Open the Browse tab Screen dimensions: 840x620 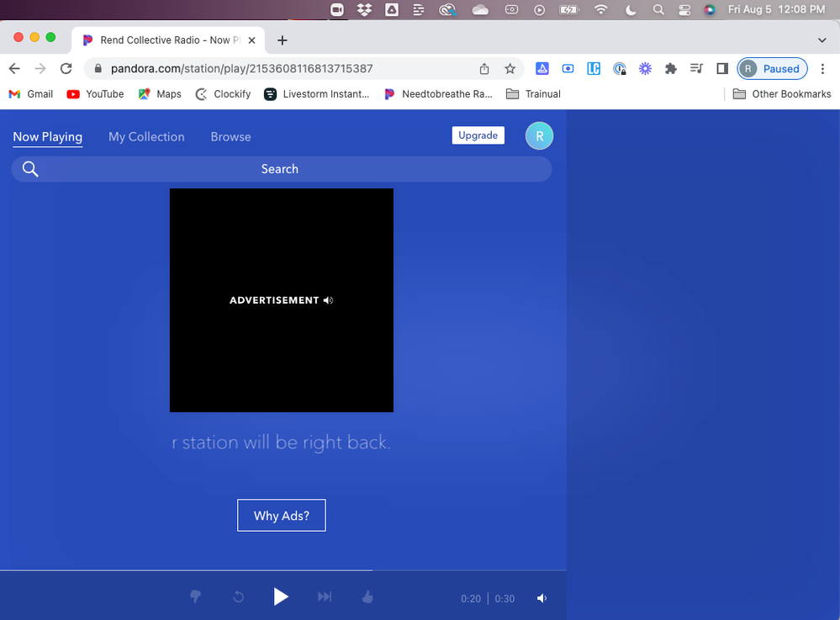[x=230, y=137]
